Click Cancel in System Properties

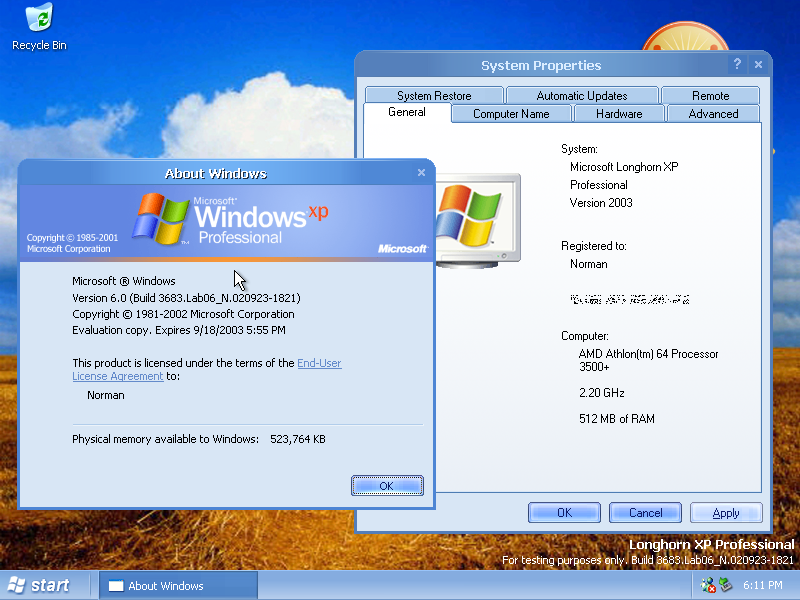tap(645, 513)
